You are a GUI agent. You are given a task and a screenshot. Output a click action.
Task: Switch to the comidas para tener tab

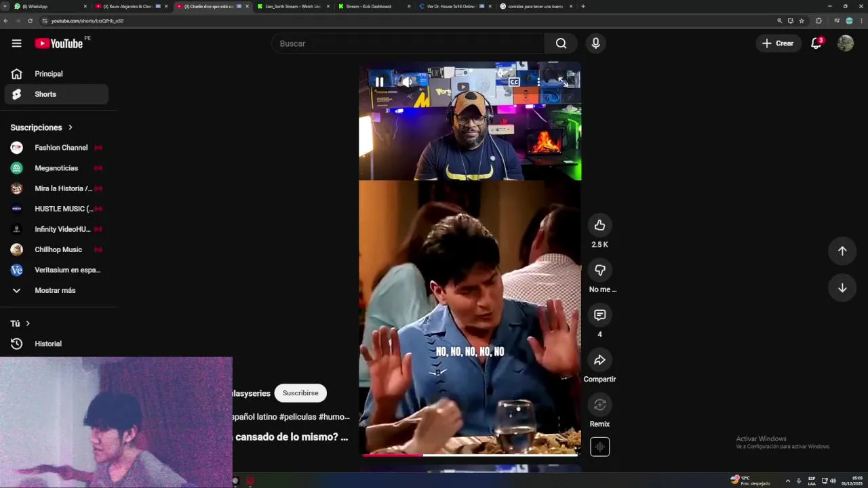tap(535, 6)
